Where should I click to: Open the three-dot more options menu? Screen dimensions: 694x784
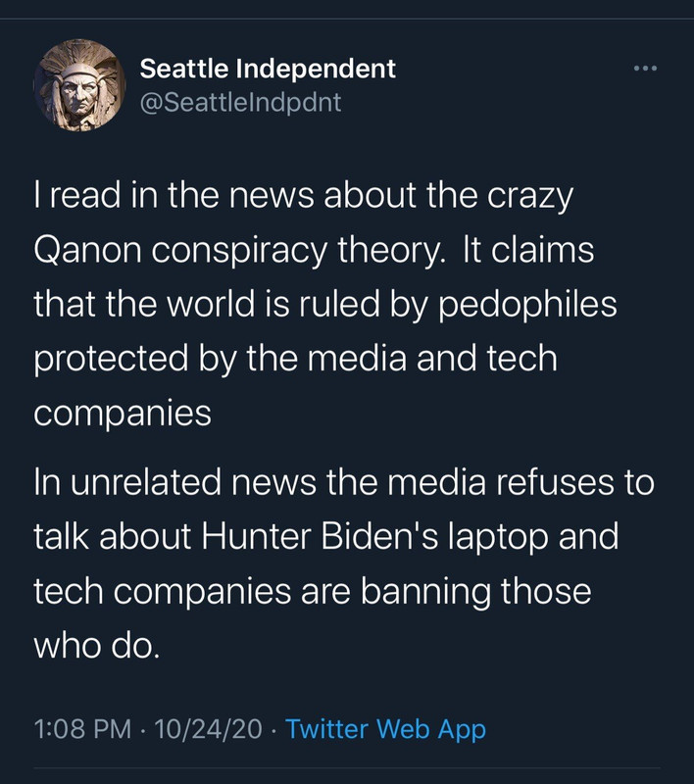[643, 69]
